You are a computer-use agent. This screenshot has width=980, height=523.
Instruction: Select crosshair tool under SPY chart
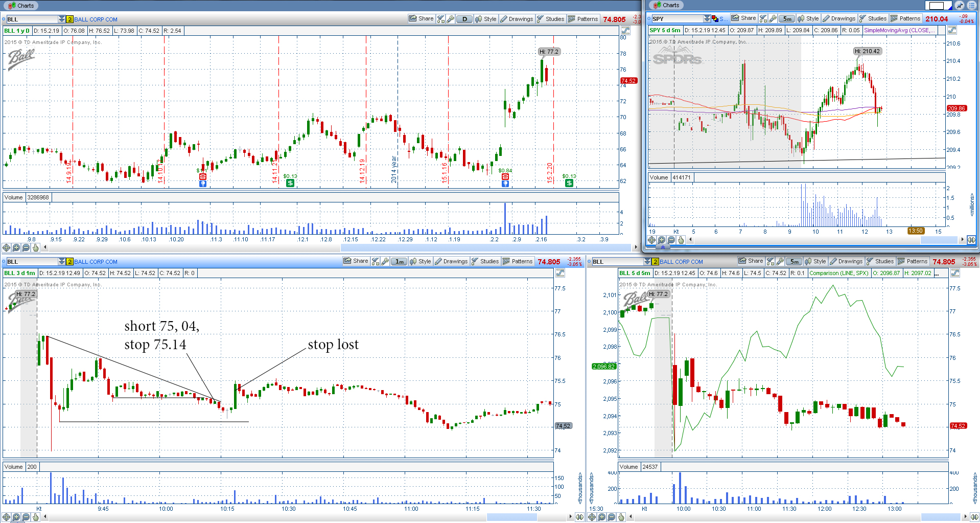point(652,240)
